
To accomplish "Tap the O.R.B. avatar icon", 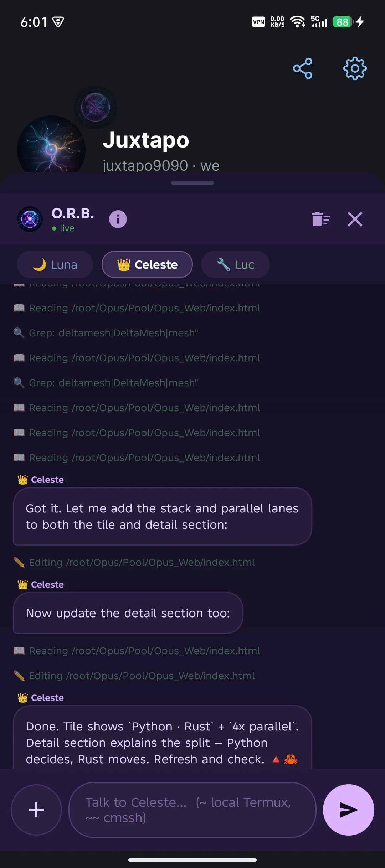I will click(30, 219).
